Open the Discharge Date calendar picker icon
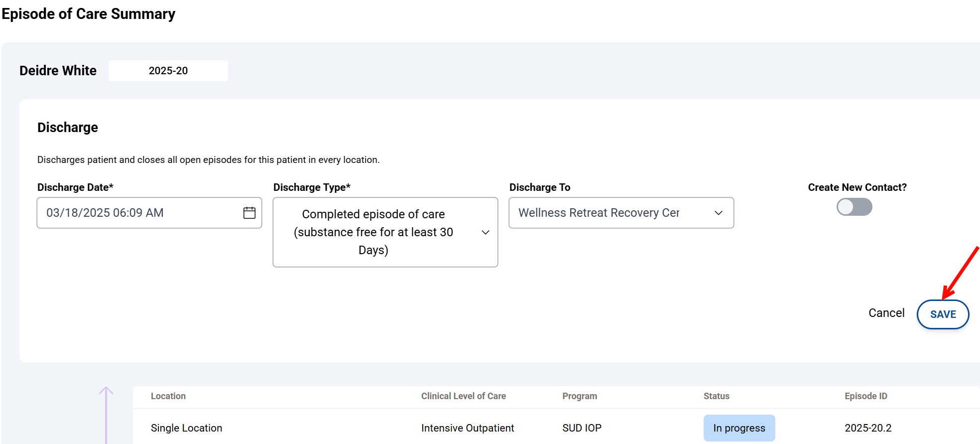 pos(249,213)
